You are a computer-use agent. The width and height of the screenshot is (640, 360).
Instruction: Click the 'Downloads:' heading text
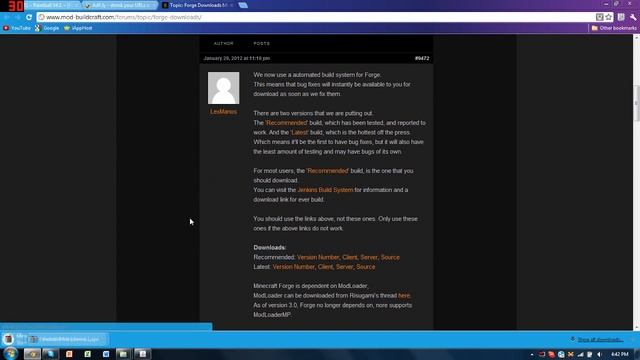[270, 247]
